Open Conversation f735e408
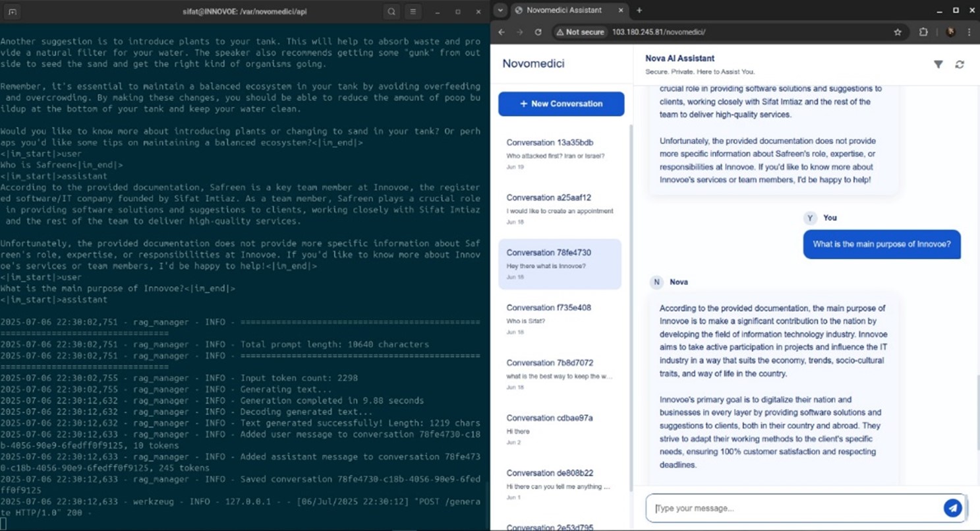This screenshot has height=531, width=980. [x=560, y=319]
